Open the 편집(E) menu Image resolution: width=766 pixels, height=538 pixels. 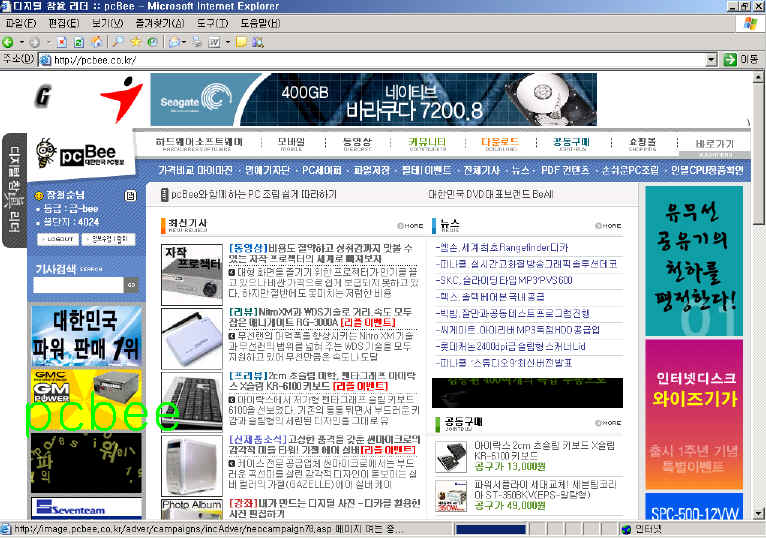[64, 23]
